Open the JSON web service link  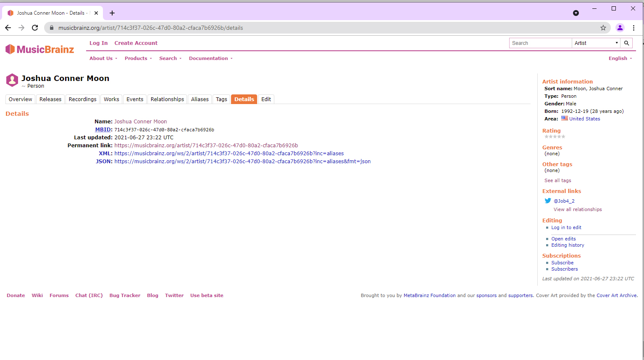[242, 162]
